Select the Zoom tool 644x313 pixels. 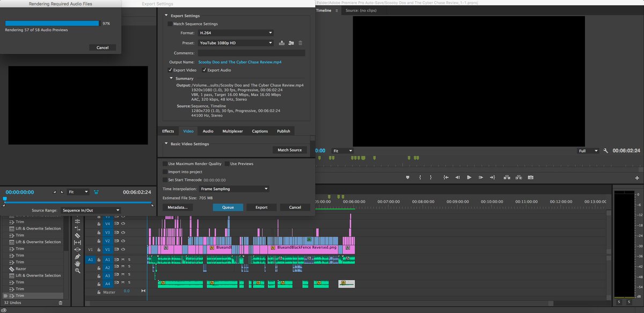tap(77, 271)
